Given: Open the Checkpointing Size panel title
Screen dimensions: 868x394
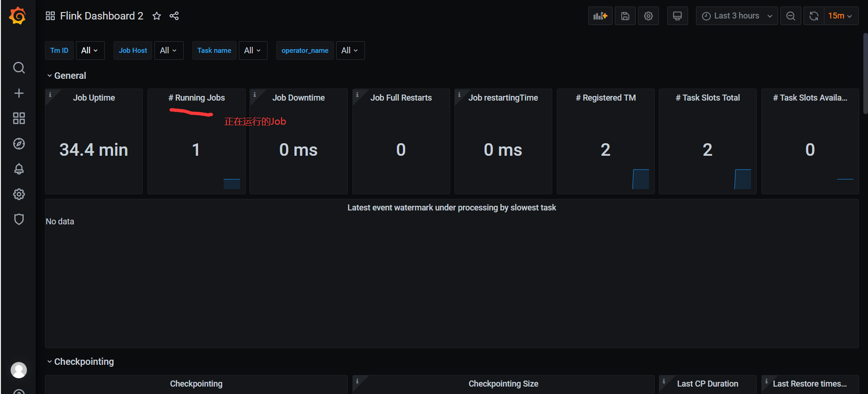Looking at the screenshot, I should point(503,384).
